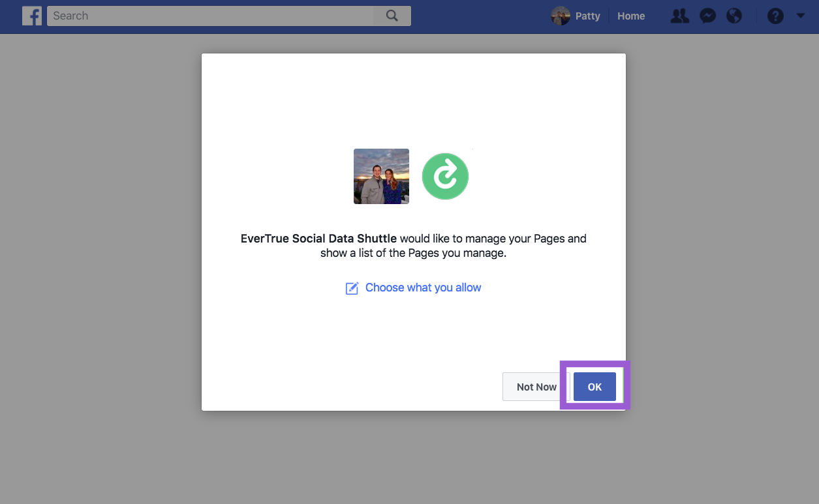This screenshot has width=819, height=504.
Task: Click the user profile photo in dialog
Action: 381,176
